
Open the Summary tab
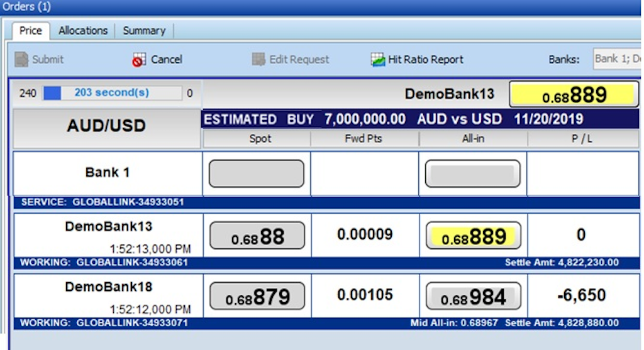click(144, 30)
